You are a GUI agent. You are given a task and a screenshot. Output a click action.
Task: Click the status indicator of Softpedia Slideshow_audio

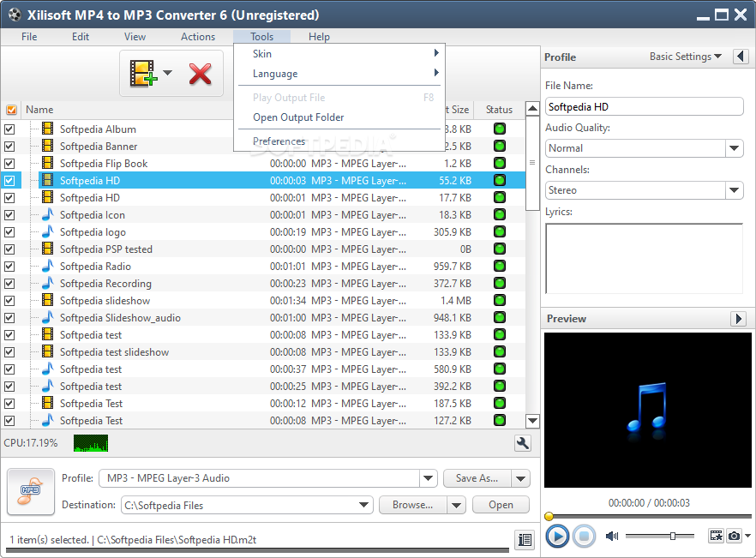pyautogui.click(x=500, y=317)
